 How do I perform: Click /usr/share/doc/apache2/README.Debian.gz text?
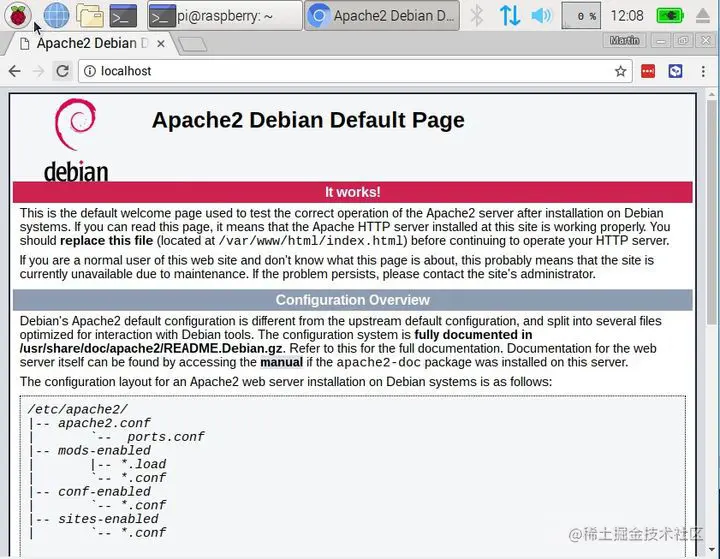(151, 349)
